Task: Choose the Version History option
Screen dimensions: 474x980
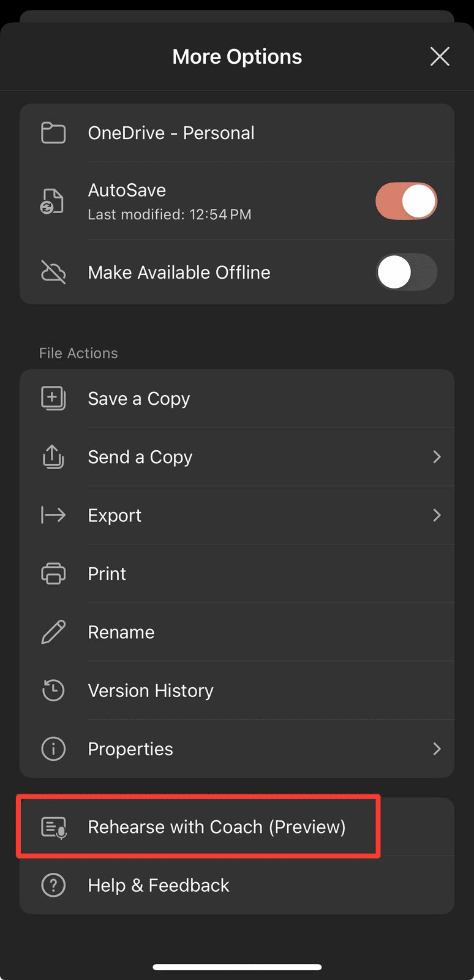Action: pyautogui.click(x=151, y=690)
